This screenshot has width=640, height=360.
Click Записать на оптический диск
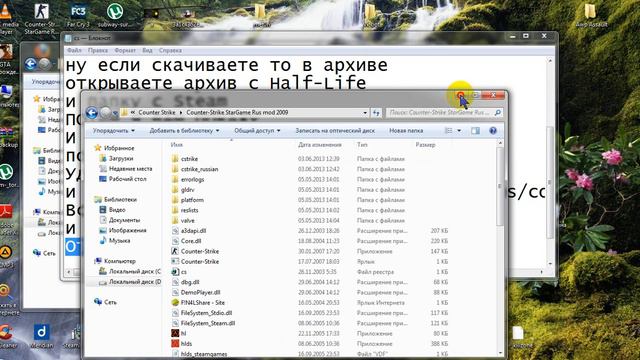[335, 131]
